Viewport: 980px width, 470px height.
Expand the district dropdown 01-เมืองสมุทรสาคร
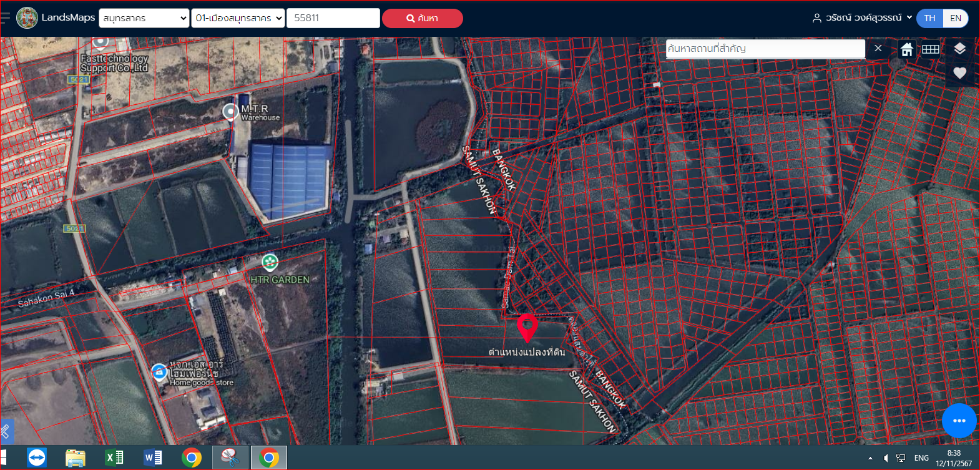coord(238,18)
